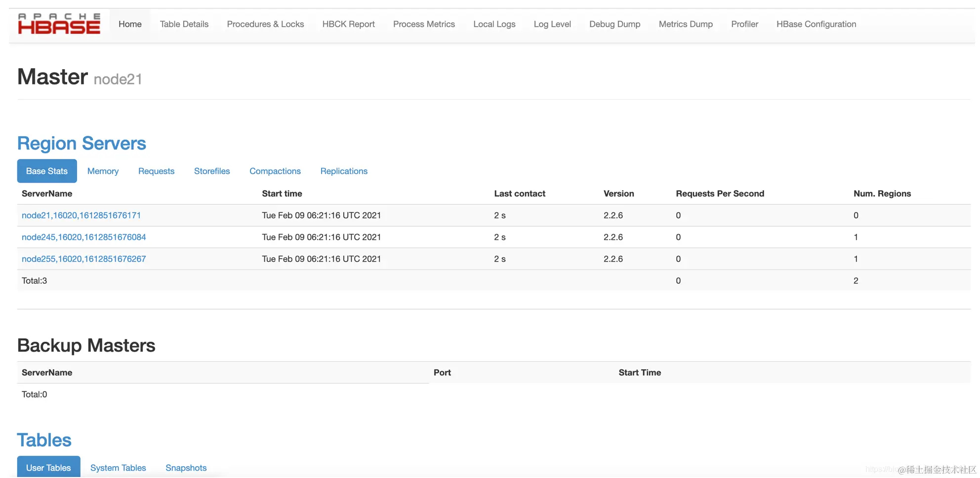Show the Storefiles tab
Screen dimensions: 980x478
click(x=212, y=171)
